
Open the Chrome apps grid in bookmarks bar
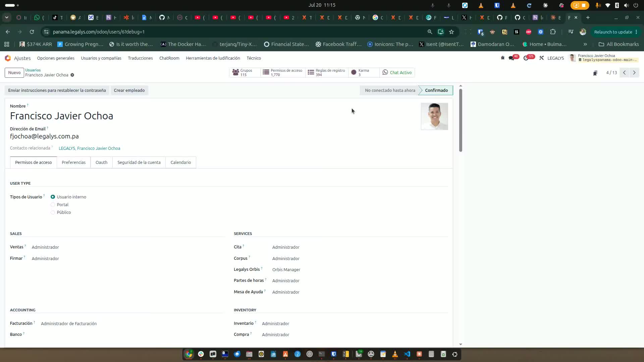pyautogui.click(x=7, y=44)
